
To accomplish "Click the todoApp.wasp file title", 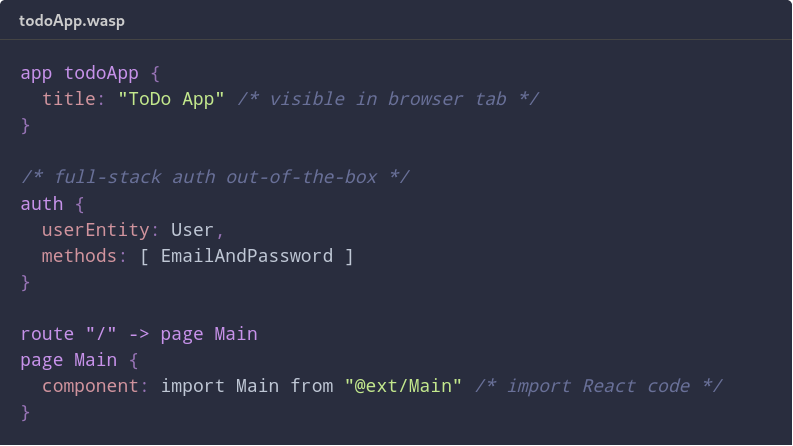I will 72,21.
